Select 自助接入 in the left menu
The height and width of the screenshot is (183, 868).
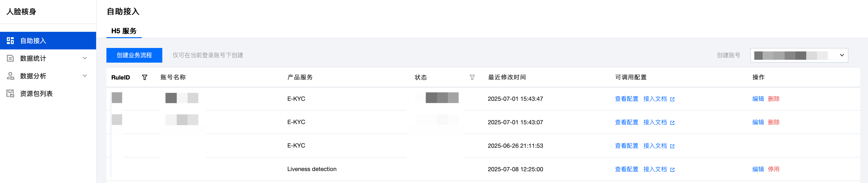point(33,41)
